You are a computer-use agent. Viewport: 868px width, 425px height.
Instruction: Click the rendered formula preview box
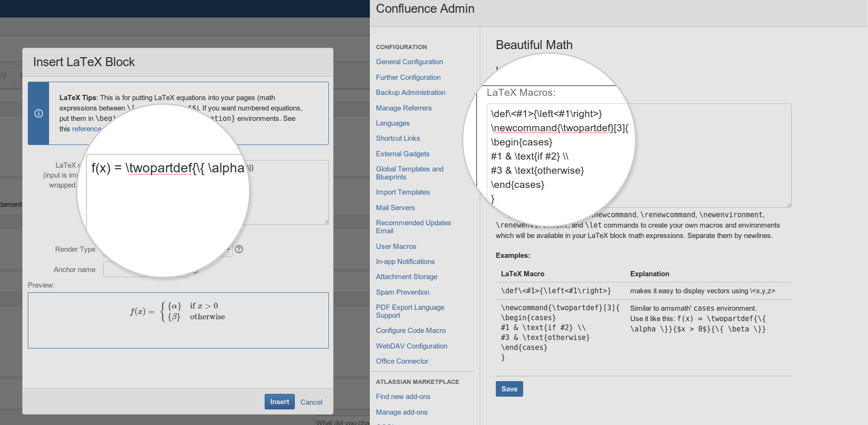click(x=178, y=320)
